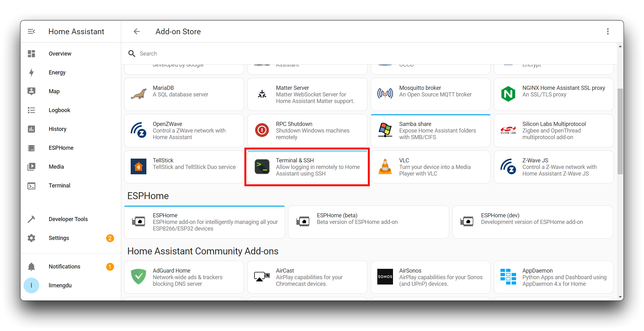Click the Home Assistant title
The width and height of the screenshot is (644, 331).
(x=76, y=31)
